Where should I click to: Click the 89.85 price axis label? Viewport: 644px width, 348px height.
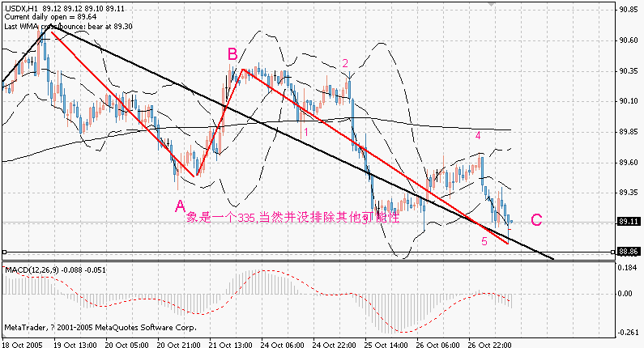point(629,132)
